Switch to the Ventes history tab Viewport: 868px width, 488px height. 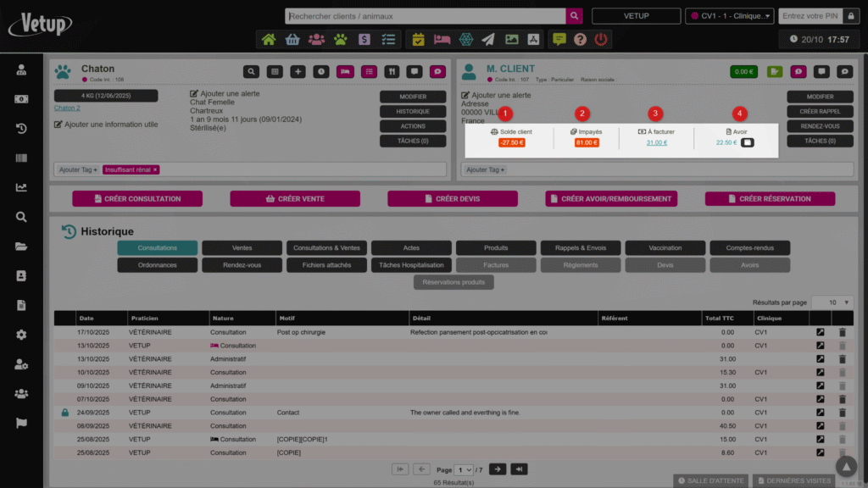pyautogui.click(x=242, y=248)
